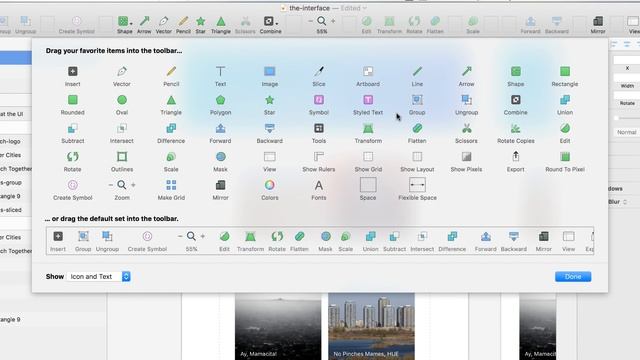The image size is (640, 360).
Task: Click the Backward icon in the default set
Action: click(x=513, y=236)
